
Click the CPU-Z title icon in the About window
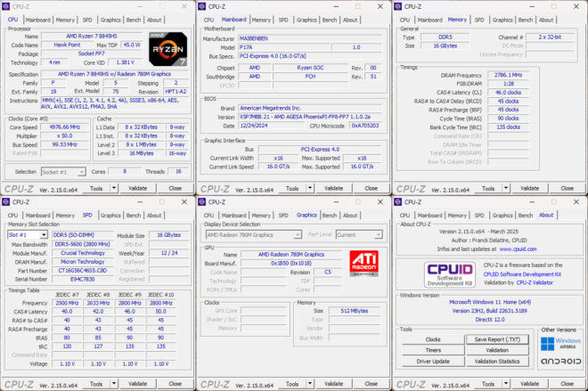coord(397,201)
